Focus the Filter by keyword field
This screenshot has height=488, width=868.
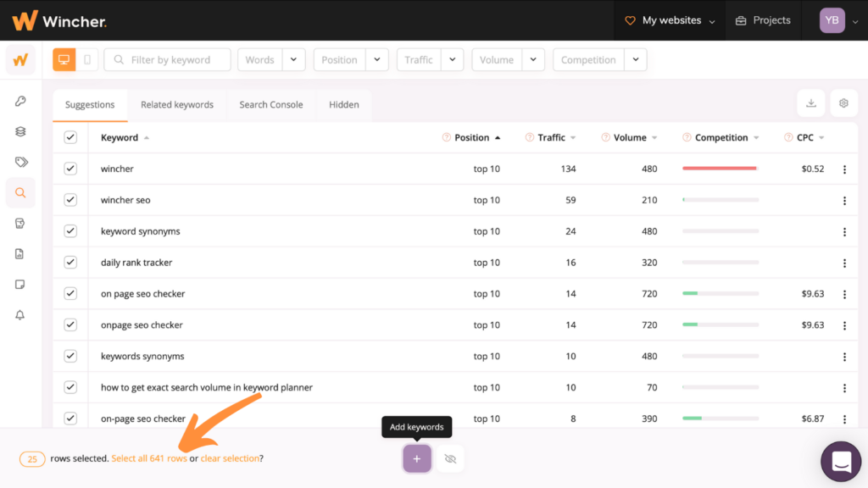pyautogui.click(x=168, y=60)
